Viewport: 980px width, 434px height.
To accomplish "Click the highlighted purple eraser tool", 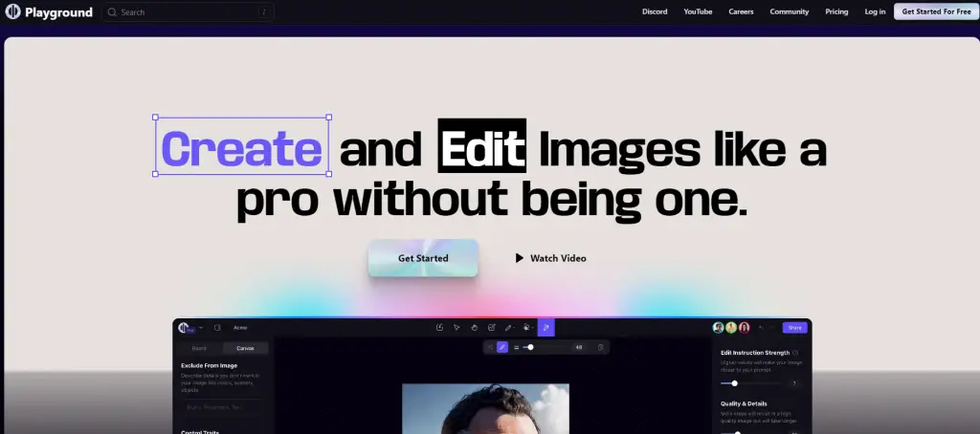I will pyautogui.click(x=546, y=328).
